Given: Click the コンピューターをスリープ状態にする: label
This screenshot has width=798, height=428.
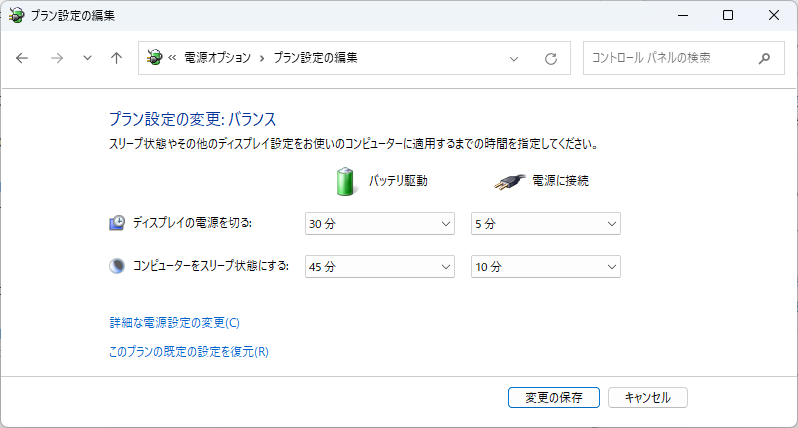Looking at the screenshot, I should (x=211, y=266).
